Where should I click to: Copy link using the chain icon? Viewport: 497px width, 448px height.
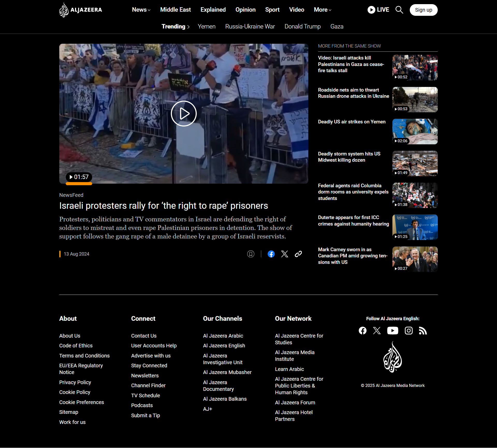(298, 254)
